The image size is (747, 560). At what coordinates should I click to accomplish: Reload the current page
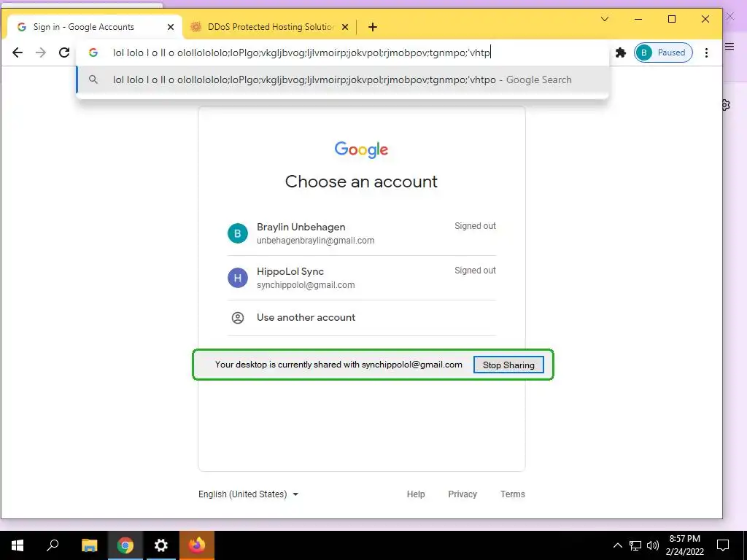point(64,52)
